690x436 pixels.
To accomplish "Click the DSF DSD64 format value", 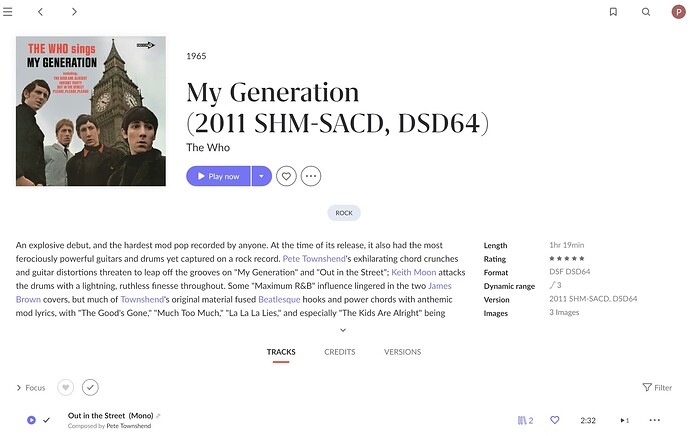I will point(569,271).
